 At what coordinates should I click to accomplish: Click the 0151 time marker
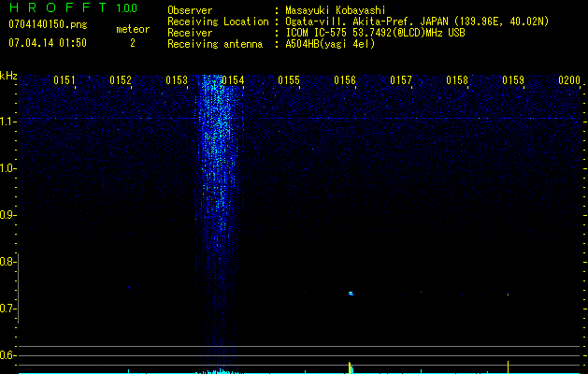(x=65, y=80)
